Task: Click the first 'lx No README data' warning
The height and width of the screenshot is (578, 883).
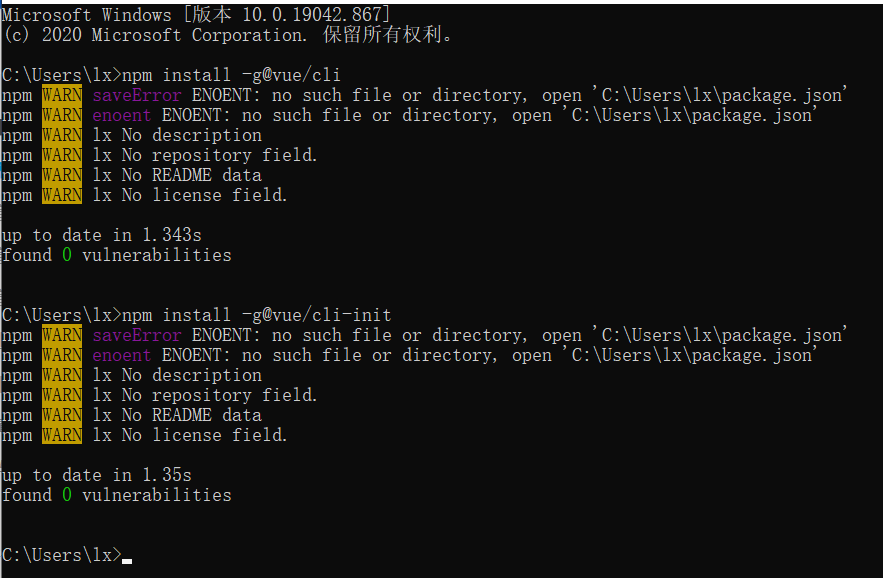Action: (x=177, y=175)
